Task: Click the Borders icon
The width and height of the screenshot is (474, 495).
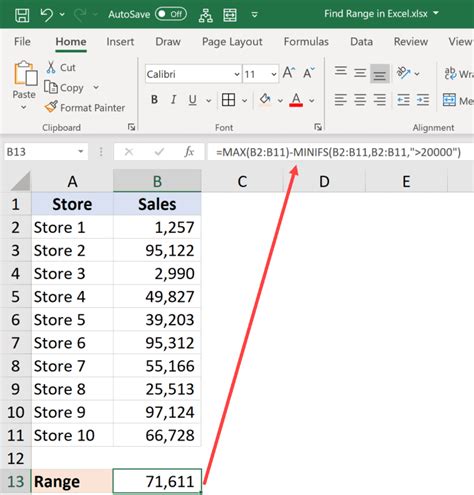Action: [228, 100]
